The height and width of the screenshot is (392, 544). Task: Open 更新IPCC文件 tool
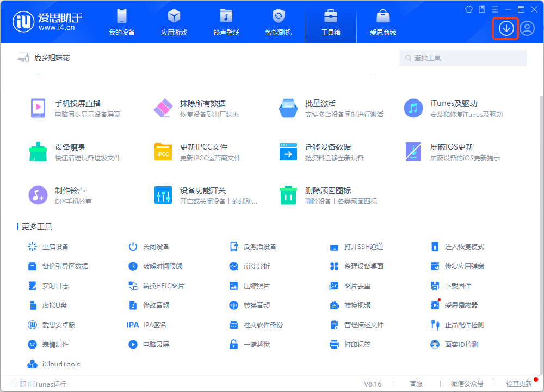pyautogui.click(x=197, y=152)
